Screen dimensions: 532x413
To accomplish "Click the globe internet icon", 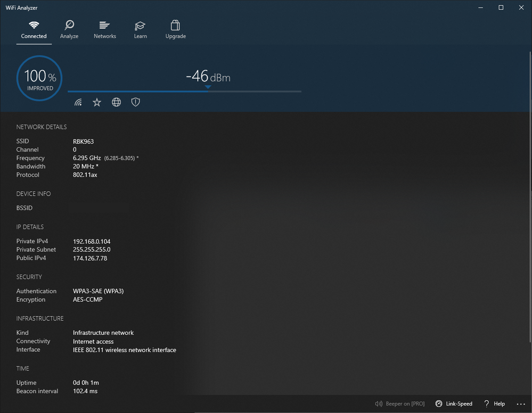I will tap(117, 102).
